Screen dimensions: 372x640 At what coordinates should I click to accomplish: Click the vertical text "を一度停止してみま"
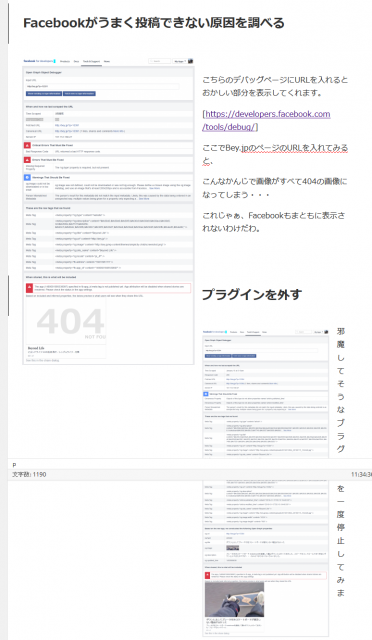[x=341, y=541]
